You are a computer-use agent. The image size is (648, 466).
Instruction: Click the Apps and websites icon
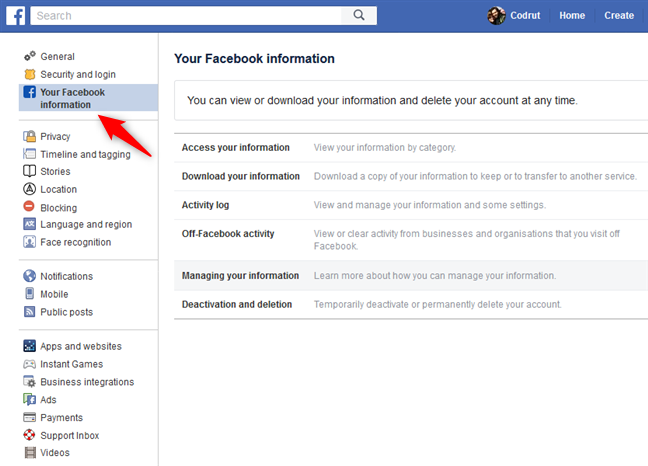29,345
